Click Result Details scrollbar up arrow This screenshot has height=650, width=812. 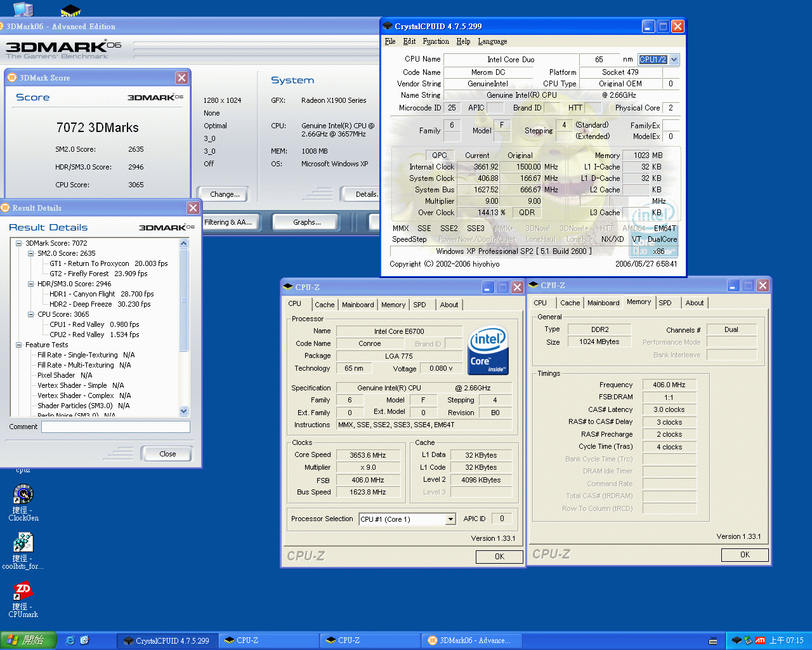point(184,244)
